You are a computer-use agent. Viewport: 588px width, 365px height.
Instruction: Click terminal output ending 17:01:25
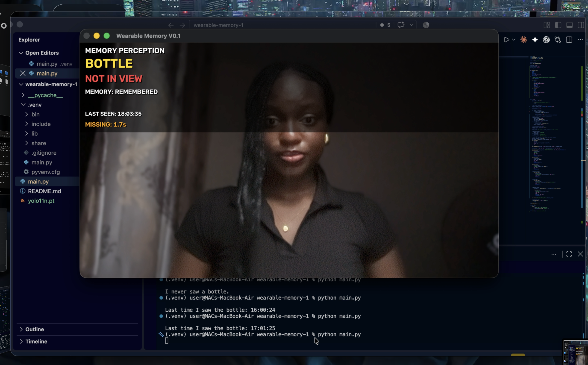coord(220,328)
